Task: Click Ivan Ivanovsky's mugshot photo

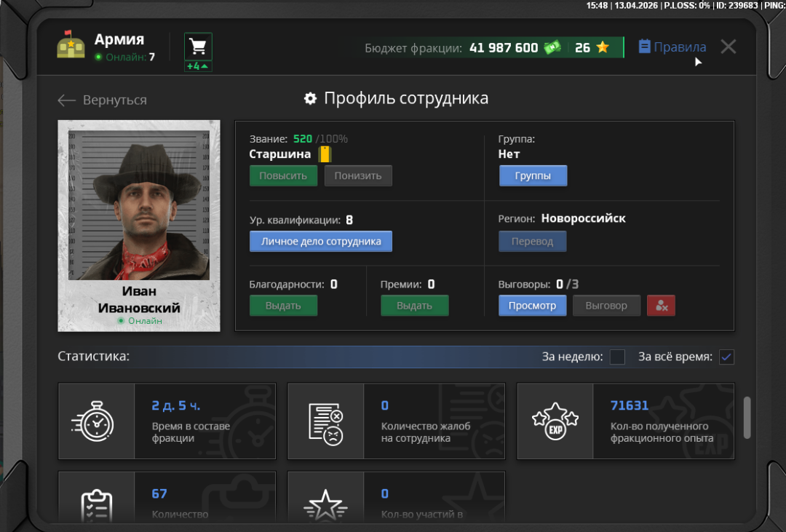Action: [x=139, y=206]
